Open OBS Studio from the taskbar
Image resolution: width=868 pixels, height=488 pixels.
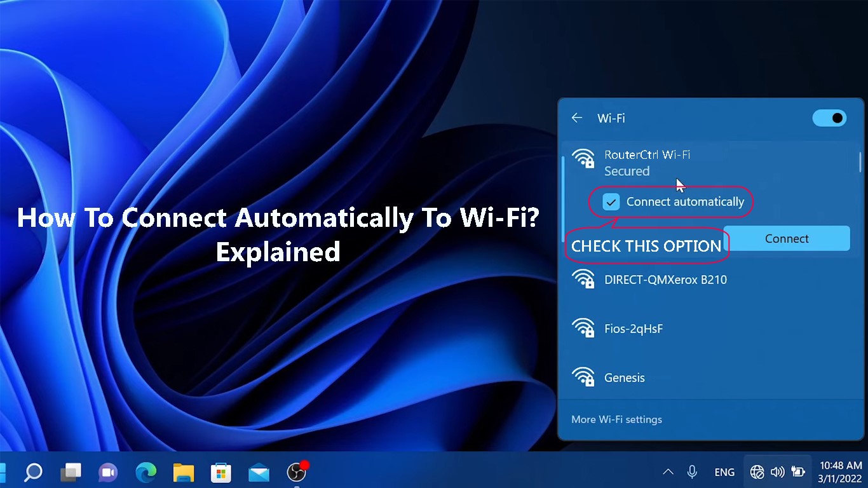click(295, 473)
